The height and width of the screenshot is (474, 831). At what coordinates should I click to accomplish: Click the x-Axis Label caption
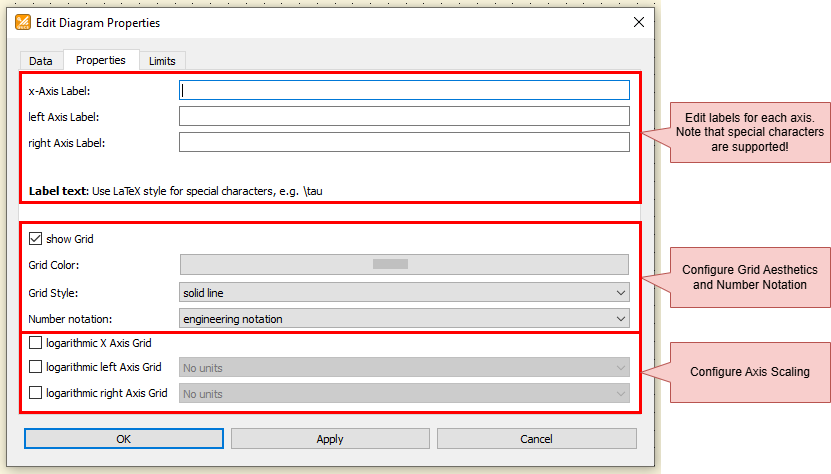(59, 91)
